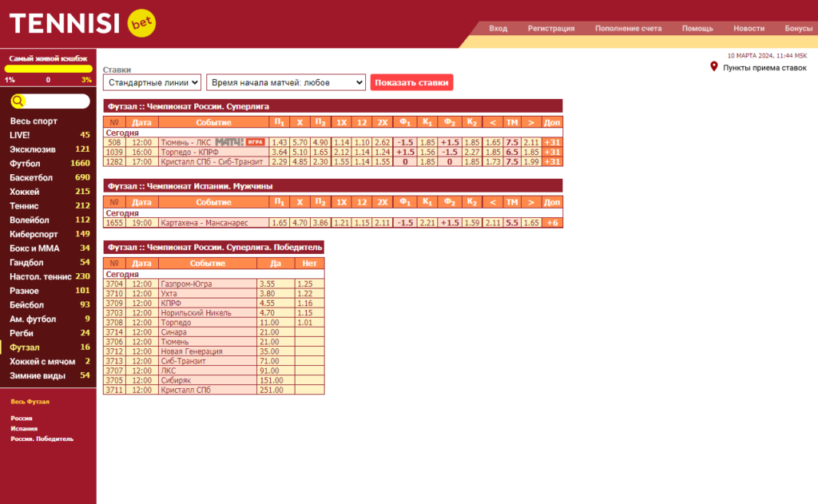
Task: Open +6 extra bets for Картахена - Мансанарес
Action: coord(552,223)
